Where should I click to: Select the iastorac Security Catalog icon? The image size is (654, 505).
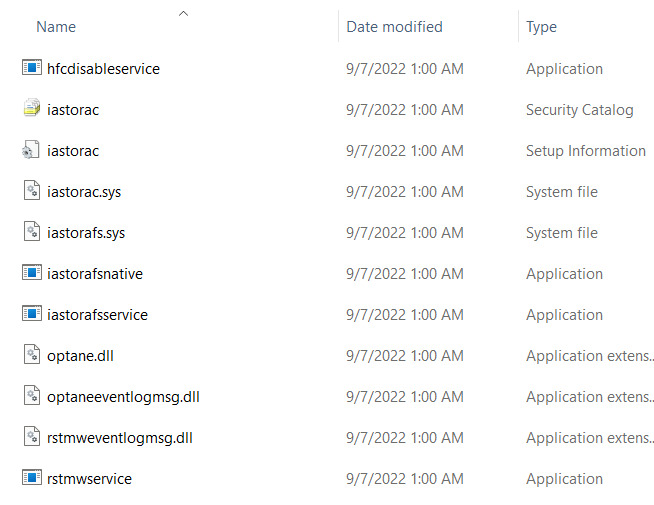tap(31, 109)
